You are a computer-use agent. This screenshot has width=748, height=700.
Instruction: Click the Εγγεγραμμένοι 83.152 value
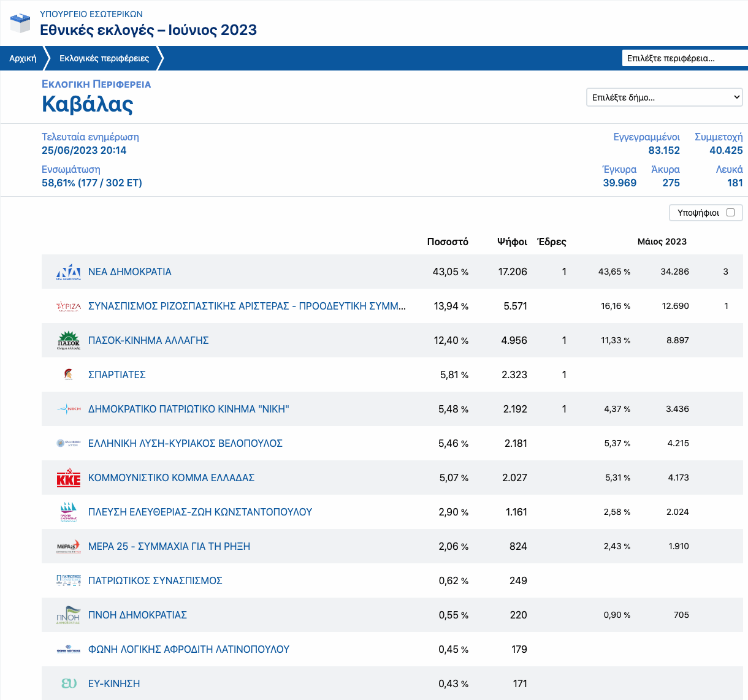pyautogui.click(x=664, y=150)
